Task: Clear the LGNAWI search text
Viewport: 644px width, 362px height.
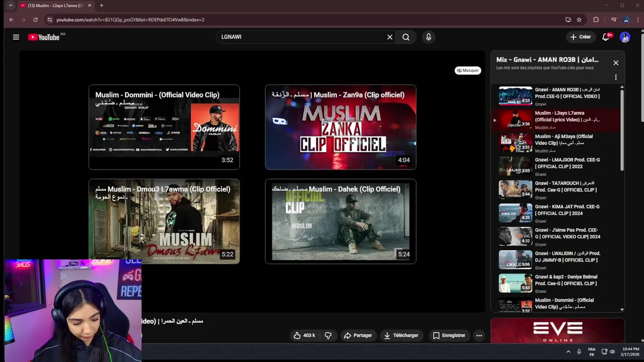Action: coord(389,37)
